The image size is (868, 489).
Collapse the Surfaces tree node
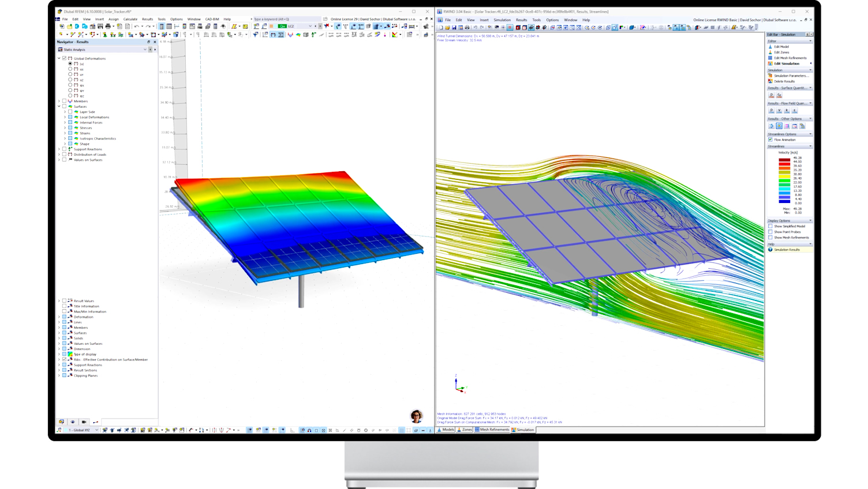pyautogui.click(x=58, y=107)
